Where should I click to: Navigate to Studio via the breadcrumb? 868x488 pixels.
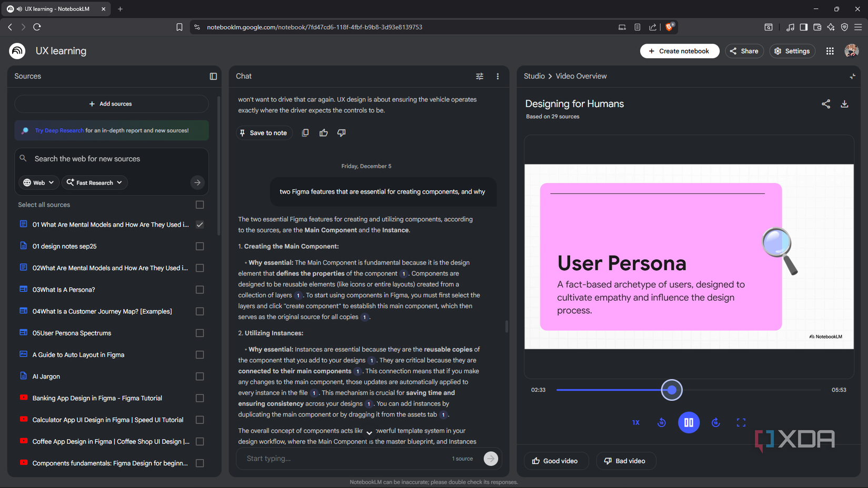tap(534, 76)
